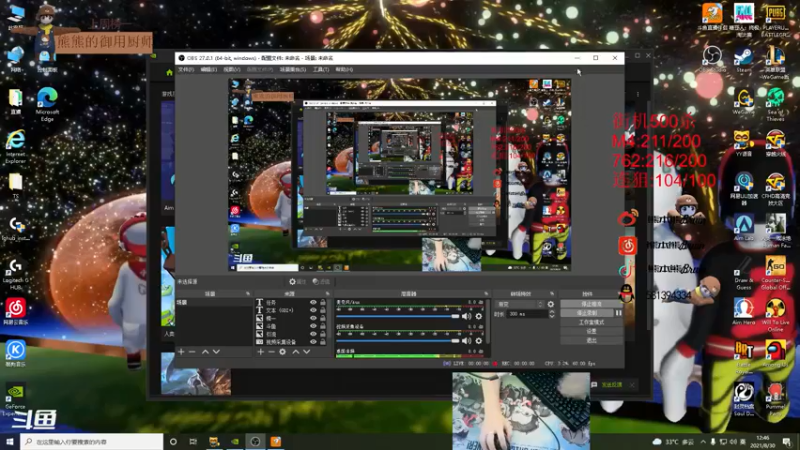800x450 pixels.
Task: Decrease transition duration with down arrow
Action: point(552,316)
